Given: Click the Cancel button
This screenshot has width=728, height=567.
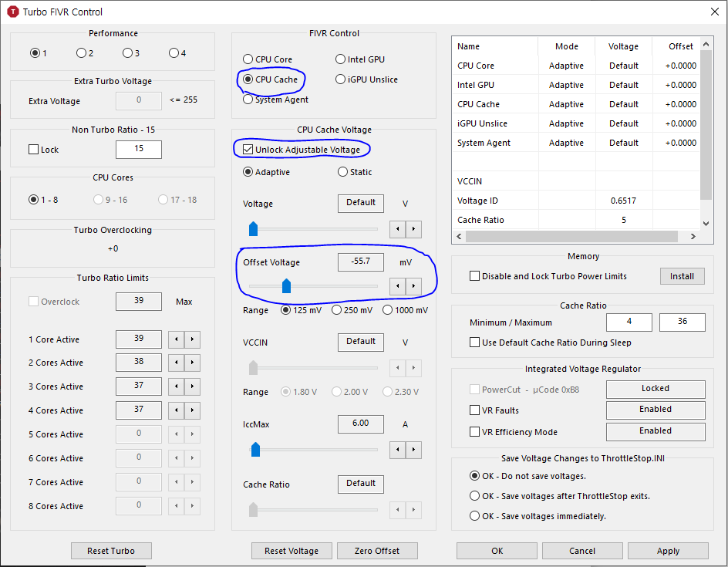Looking at the screenshot, I should coord(582,551).
